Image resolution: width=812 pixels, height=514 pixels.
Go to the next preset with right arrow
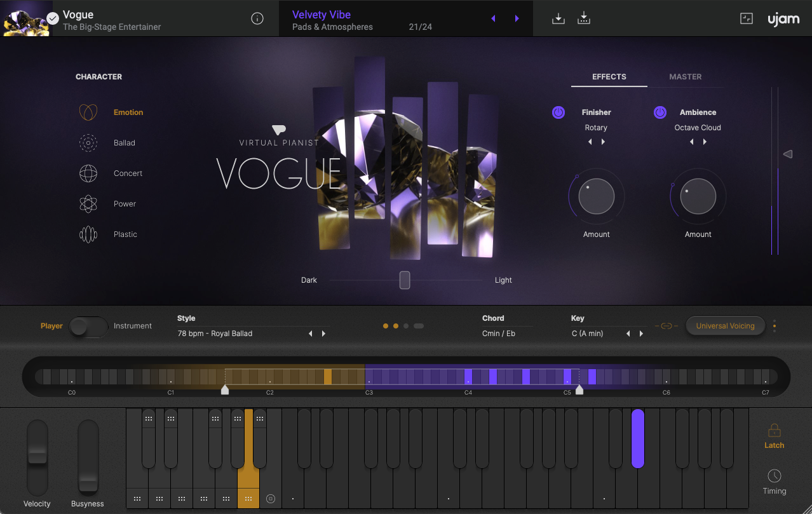tap(517, 18)
